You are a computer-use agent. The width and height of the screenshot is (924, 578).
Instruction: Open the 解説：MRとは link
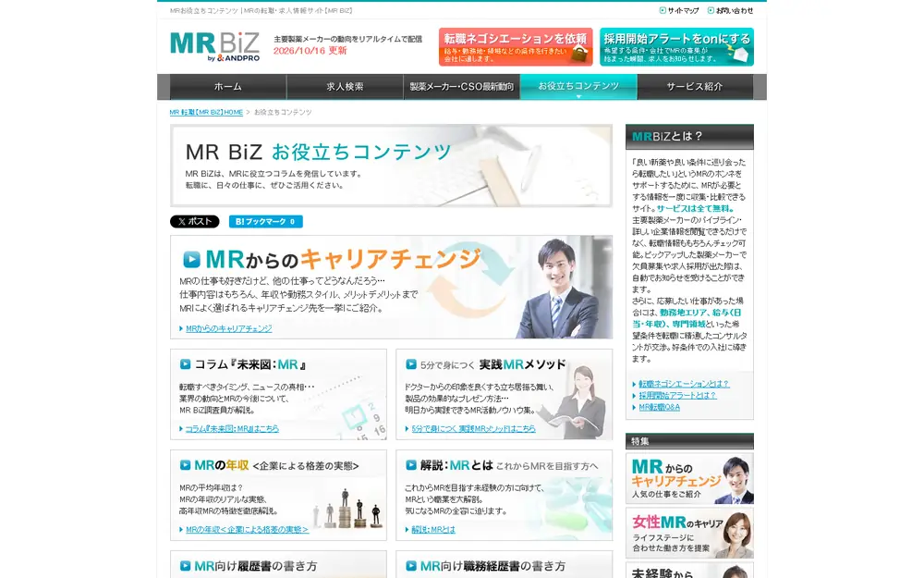(433, 530)
